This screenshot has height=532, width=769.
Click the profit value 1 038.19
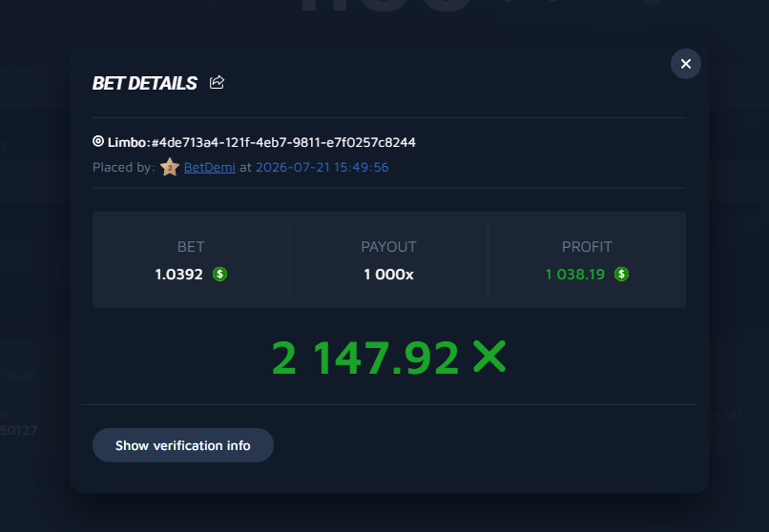575,275
